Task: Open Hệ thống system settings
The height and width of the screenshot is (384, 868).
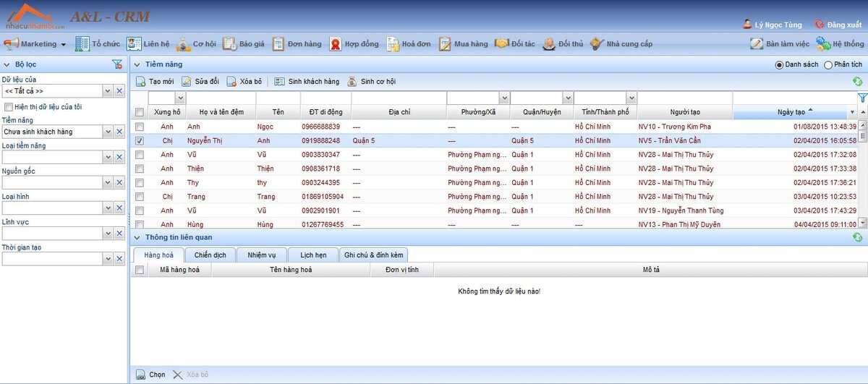Action: [x=840, y=44]
